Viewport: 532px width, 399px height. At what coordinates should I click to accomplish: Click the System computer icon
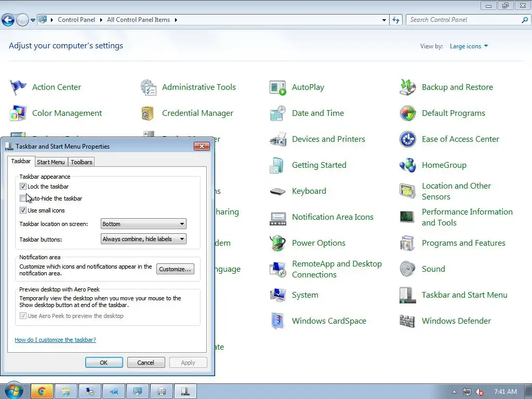[278, 295]
